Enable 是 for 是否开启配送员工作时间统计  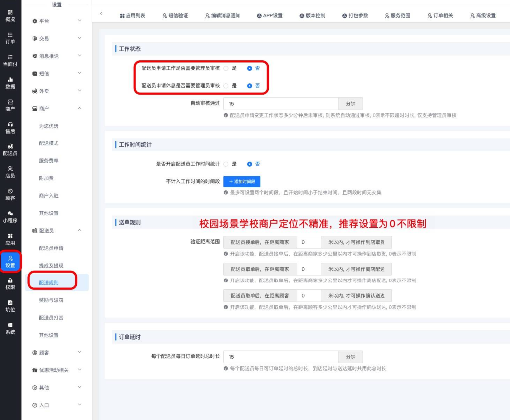click(226, 164)
